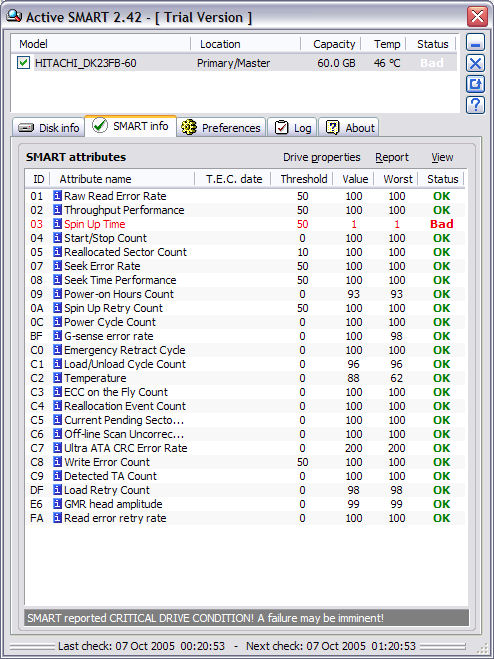Click the CRITICAL DRIVE CONDITION warning bar
Viewport: 494px width, 659px height.
[246, 618]
